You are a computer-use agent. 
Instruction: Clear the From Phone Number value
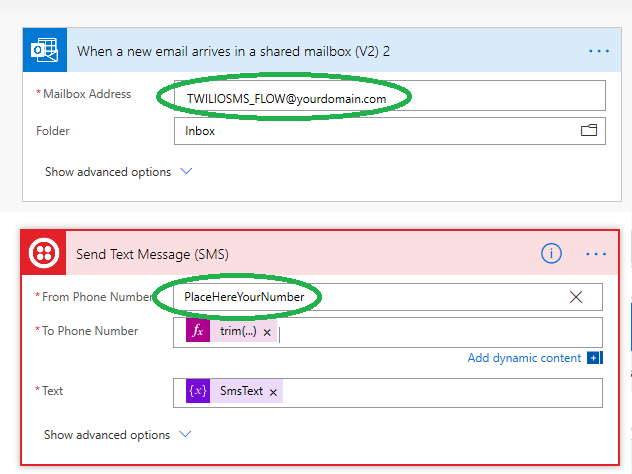click(x=576, y=297)
